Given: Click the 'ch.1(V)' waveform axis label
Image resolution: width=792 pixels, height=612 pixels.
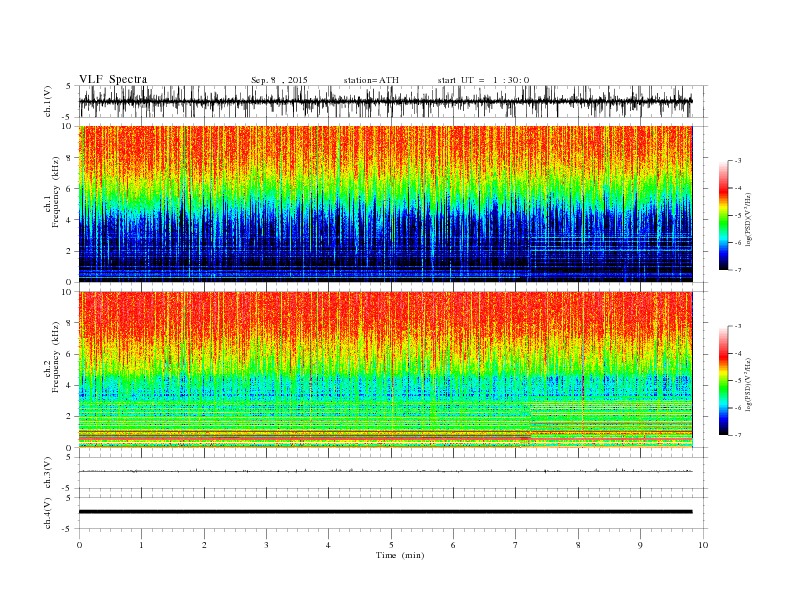Looking at the screenshot, I should pos(48,101).
